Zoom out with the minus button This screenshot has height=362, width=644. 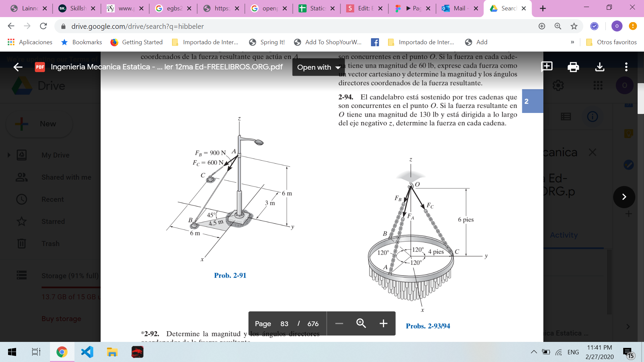(x=339, y=323)
